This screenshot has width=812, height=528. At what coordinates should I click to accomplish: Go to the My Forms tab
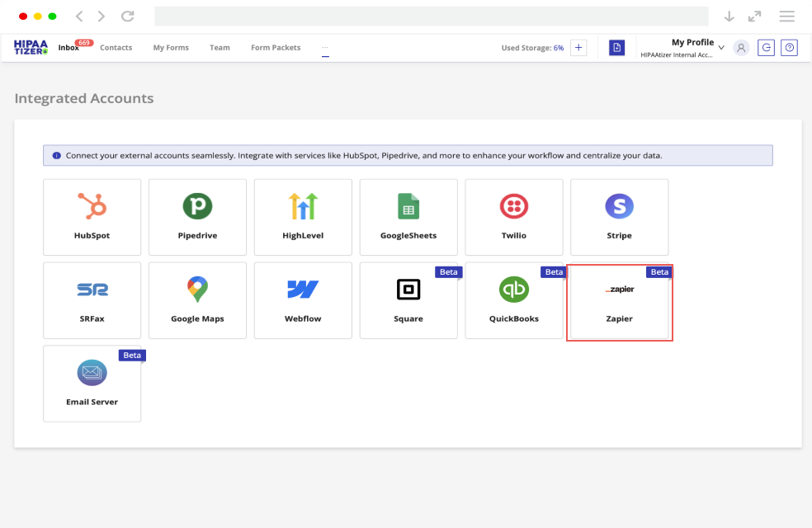click(x=171, y=48)
